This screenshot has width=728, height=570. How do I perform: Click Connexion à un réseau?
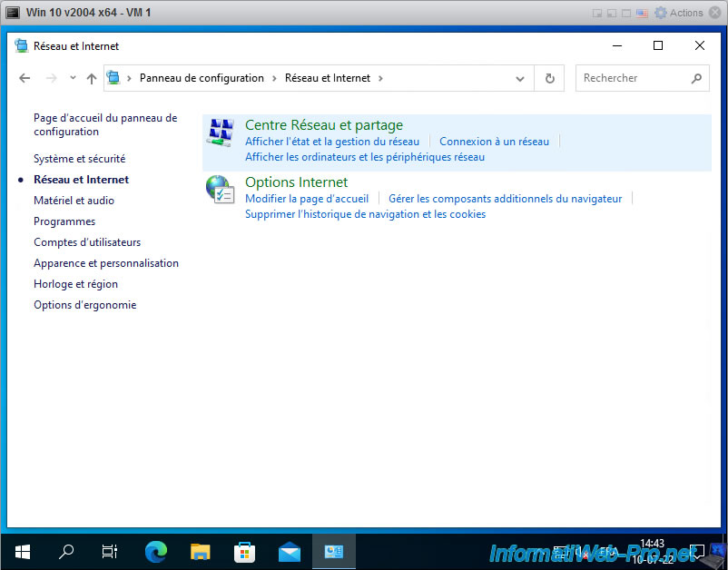click(x=494, y=142)
